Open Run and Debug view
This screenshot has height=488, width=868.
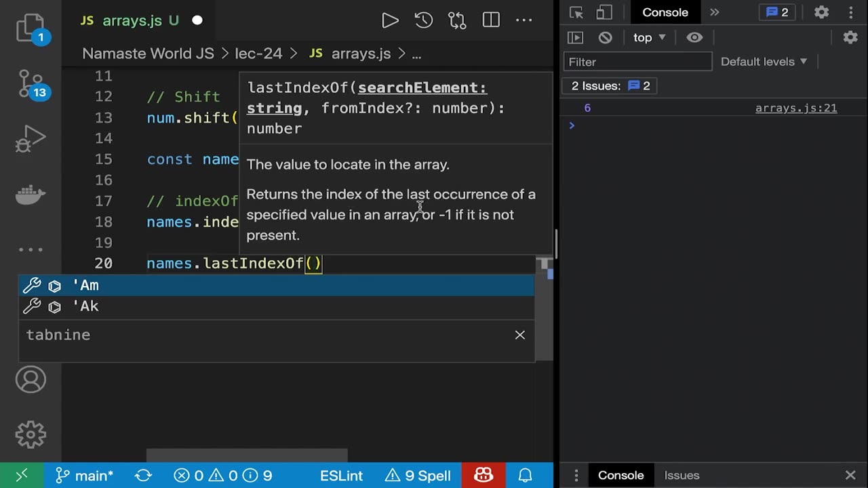(x=31, y=139)
